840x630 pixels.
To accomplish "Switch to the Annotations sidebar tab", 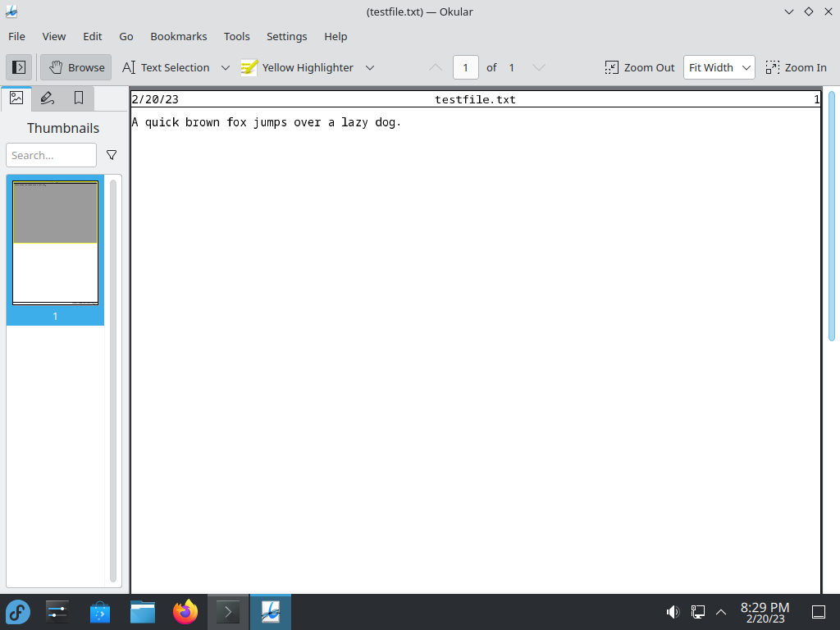I will [47, 98].
